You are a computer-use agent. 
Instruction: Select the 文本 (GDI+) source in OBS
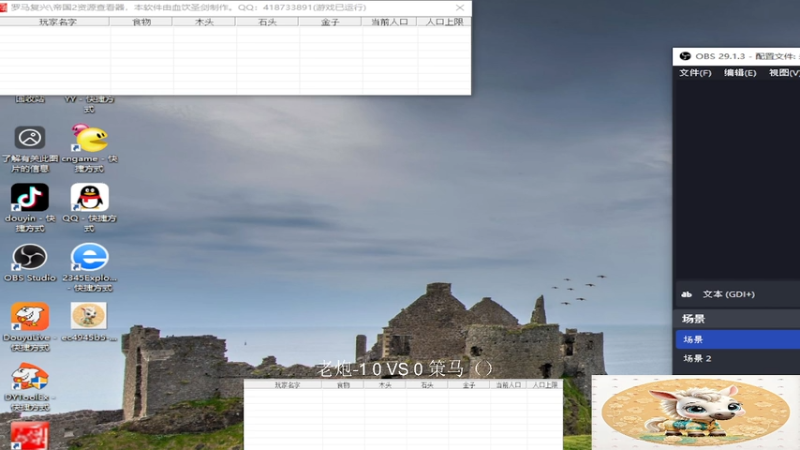[x=738, y=294]
